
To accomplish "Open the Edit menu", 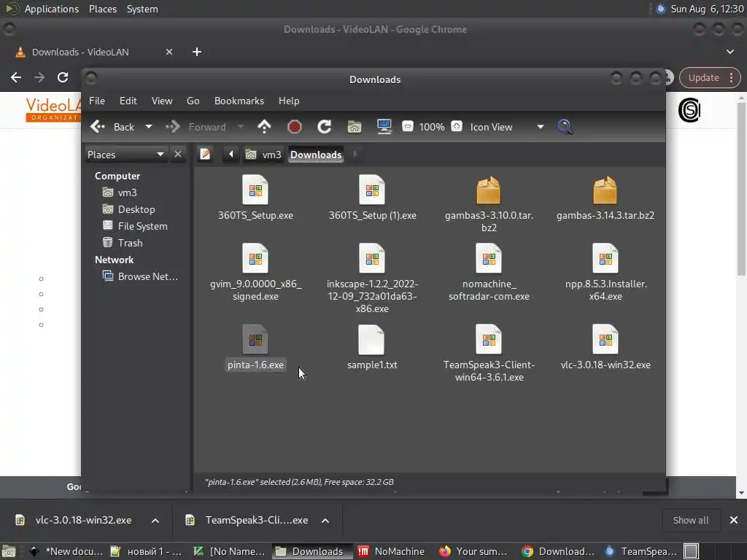I will coord(128,101).
